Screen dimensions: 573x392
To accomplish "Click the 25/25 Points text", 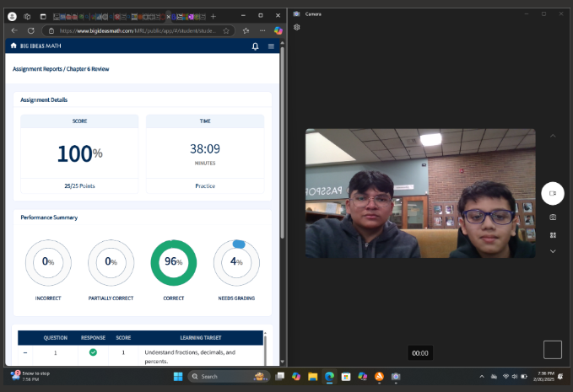I will coord(79,185).
